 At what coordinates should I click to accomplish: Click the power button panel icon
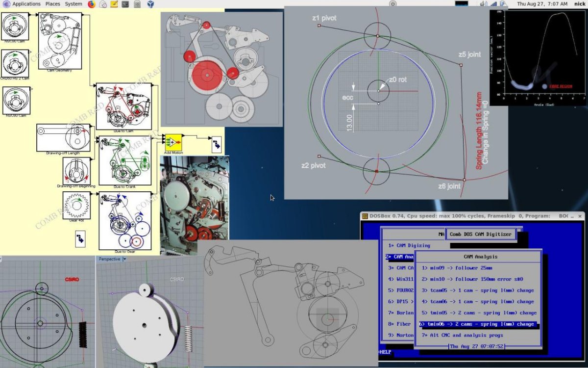pyautogui.click(x=392, y=4)
